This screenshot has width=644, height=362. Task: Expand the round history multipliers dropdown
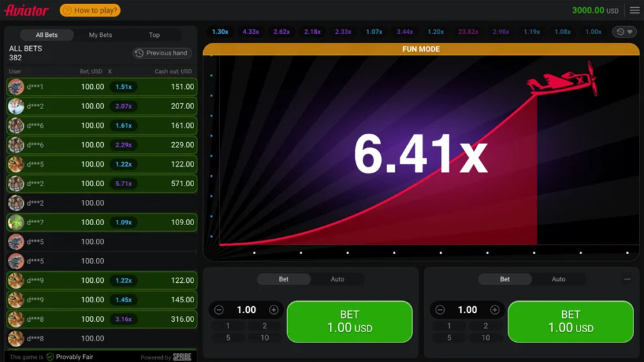coord(624,32)
